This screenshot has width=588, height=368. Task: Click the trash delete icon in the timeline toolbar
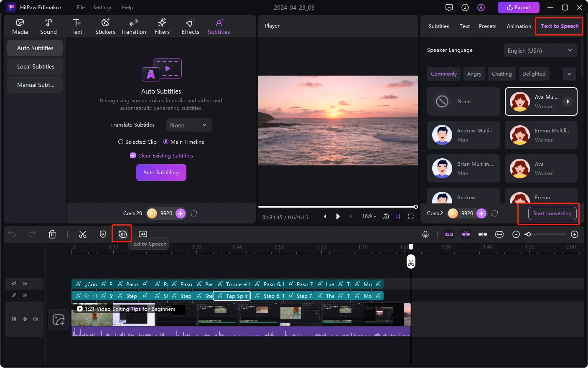tap(52, 234)
